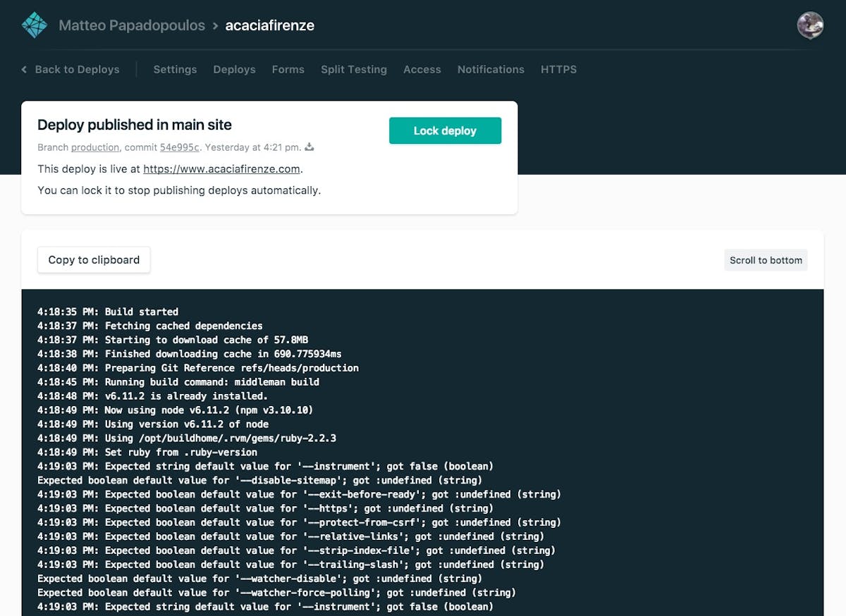Click text 'You can lock it to stop publishing deploys automatically.'

point(179,190)
